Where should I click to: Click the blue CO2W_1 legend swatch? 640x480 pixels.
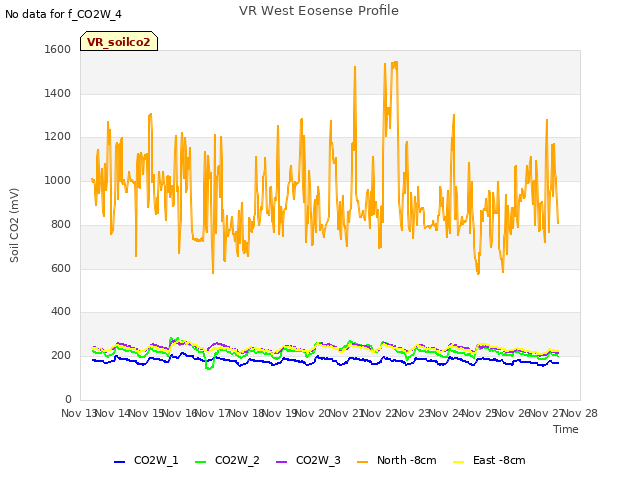119,462
